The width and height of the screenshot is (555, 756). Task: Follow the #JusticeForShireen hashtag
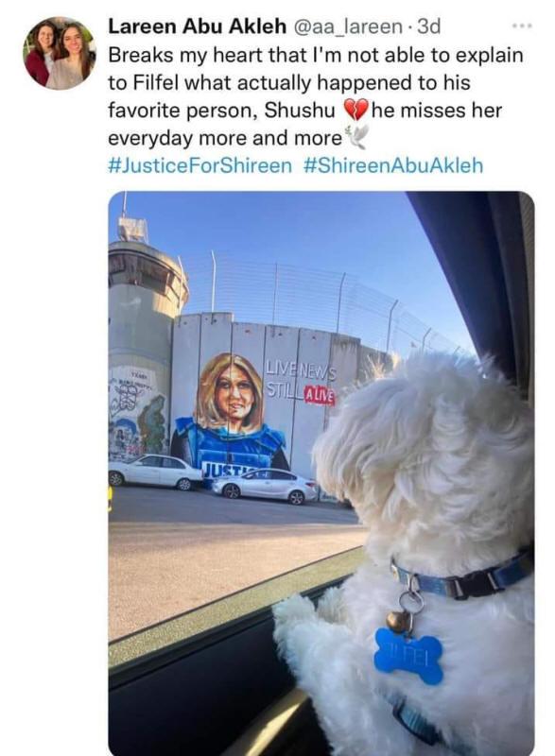point(200,165)
